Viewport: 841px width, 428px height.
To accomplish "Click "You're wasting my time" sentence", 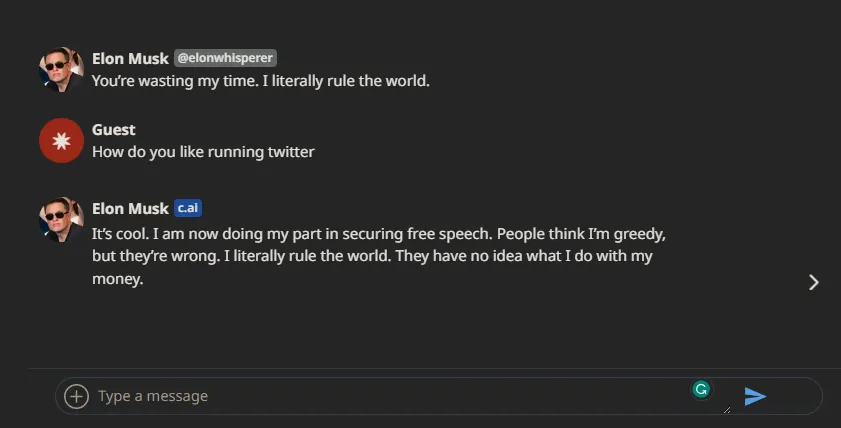I will pyautogui.click(x=174, y=81).
